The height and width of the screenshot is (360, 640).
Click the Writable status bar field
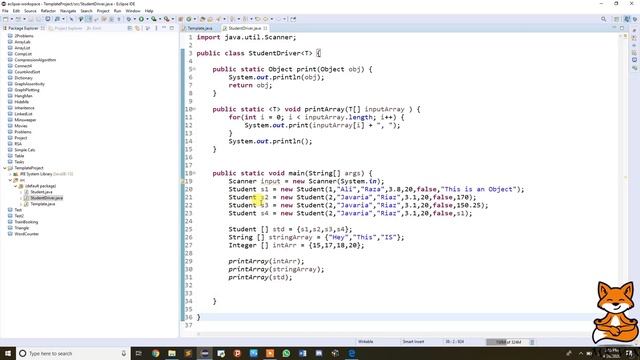(x=366, y=342)
